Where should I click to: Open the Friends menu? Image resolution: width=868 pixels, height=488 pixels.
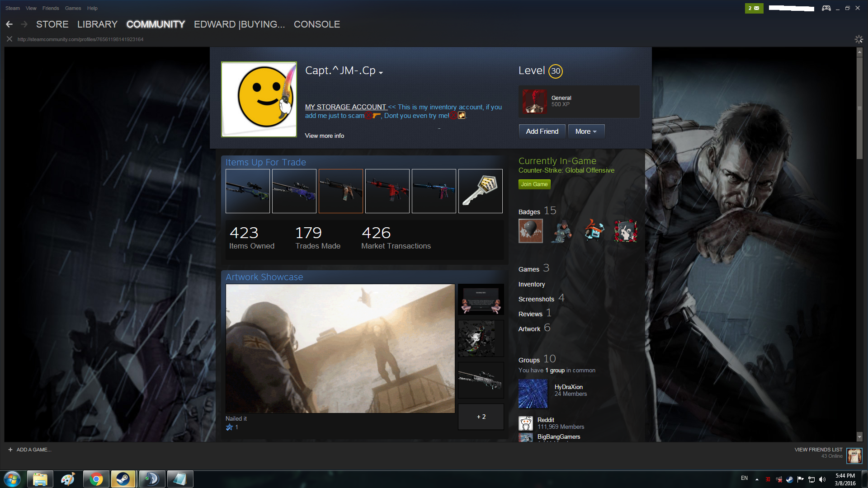click(51, 8)
